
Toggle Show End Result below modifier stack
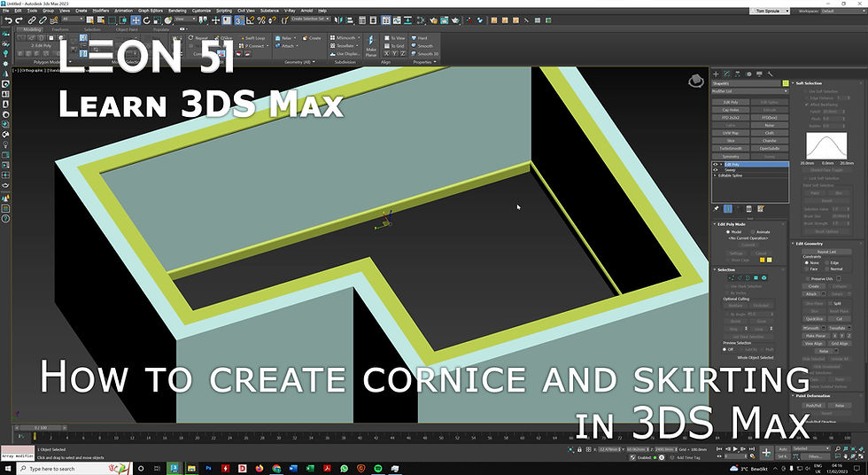coord(727,209)
